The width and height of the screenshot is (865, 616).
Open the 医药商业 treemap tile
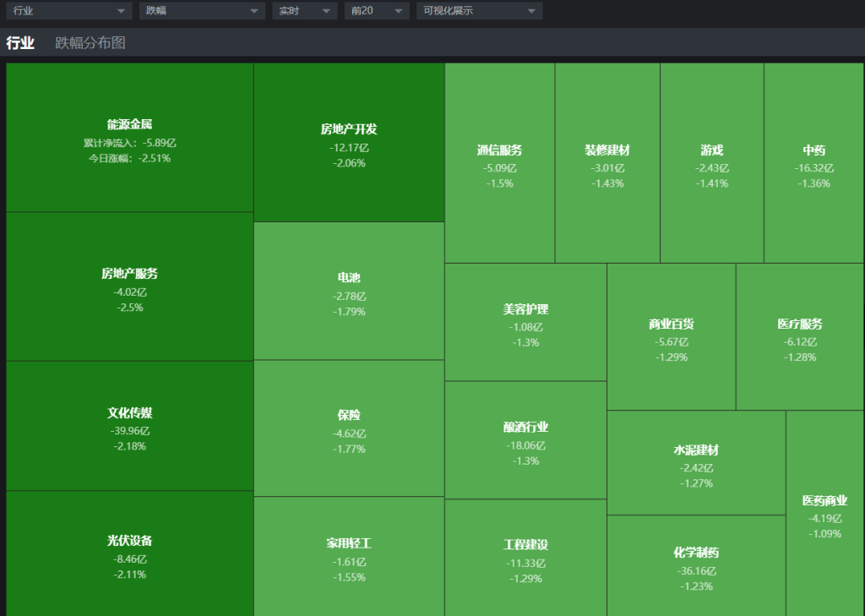point(824,515)
